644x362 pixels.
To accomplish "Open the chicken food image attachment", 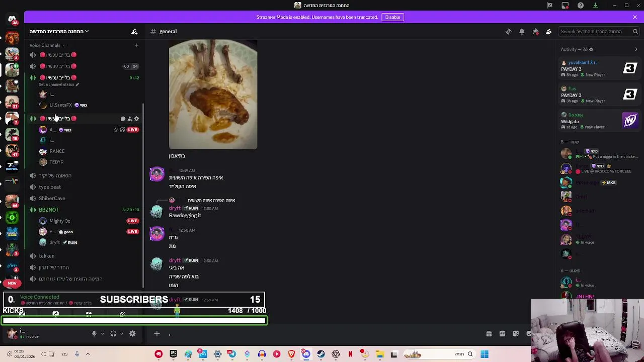I will point(213,95).
